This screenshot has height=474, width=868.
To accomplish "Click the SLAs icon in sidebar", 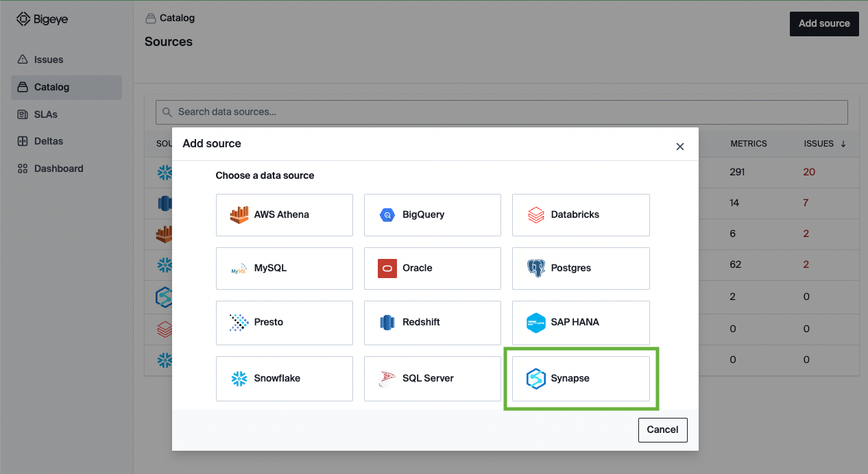I will 23,114.
